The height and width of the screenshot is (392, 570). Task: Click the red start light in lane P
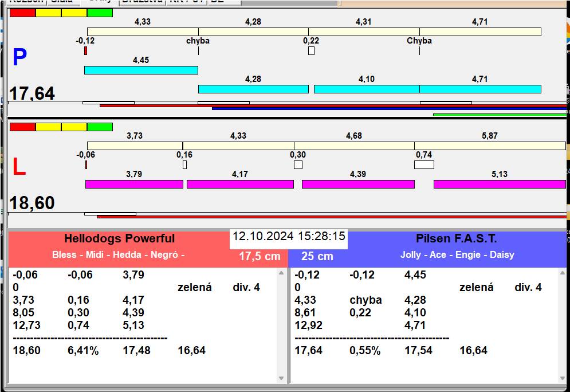point(22,13)
